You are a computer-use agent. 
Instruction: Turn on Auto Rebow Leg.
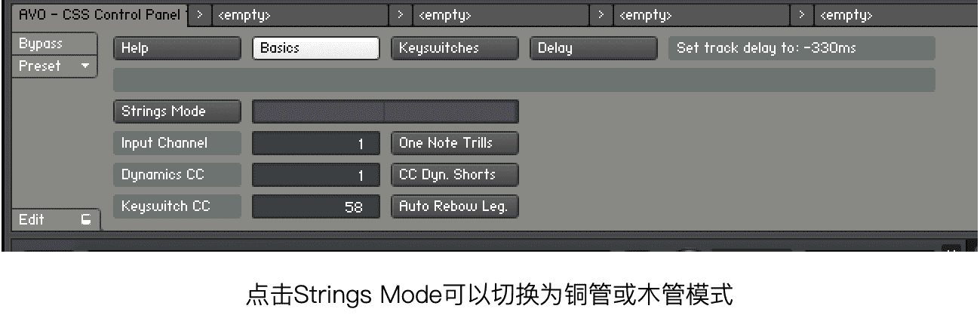point(454,206)
